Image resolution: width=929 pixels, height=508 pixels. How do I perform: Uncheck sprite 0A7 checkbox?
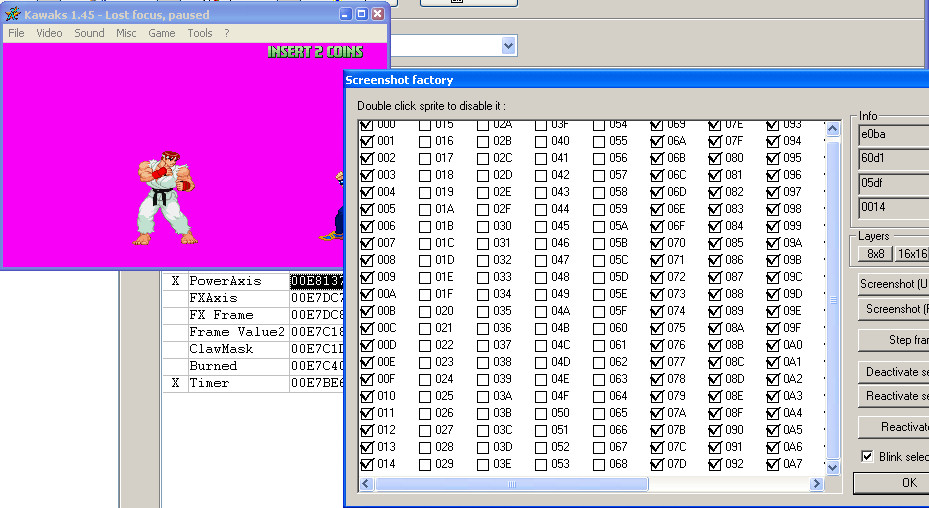pyautogui.click(x=773, y=464)
